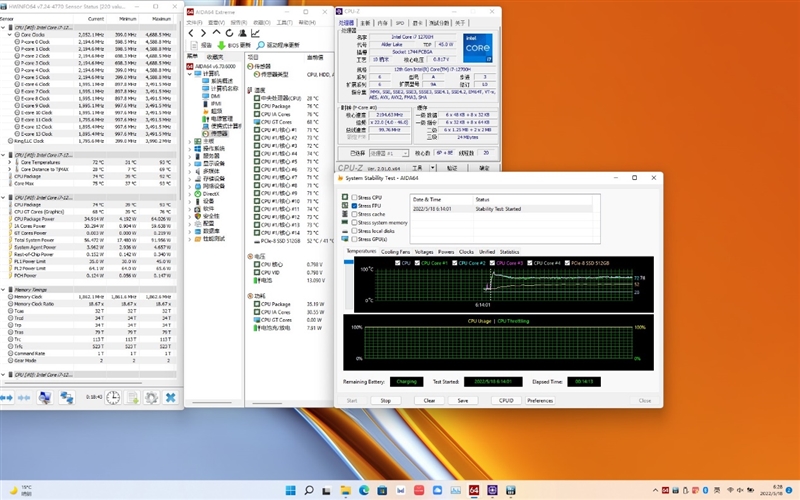Image resolution: width=800 pixels, height=500 pixels.
Task: Toggle CPU Core #3 graph checkbox
Action: (x=492, y=263)
